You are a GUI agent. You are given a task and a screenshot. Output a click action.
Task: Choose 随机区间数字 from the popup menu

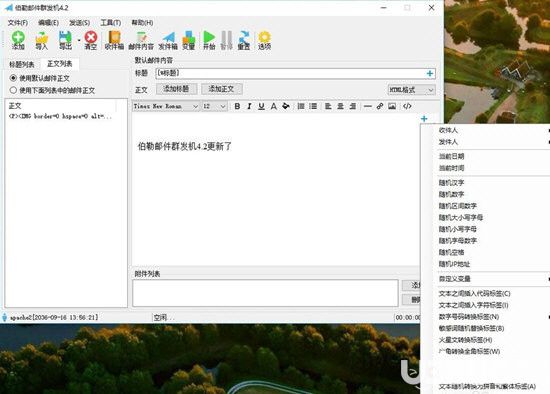pyautogui.click(x=458, y=206)
